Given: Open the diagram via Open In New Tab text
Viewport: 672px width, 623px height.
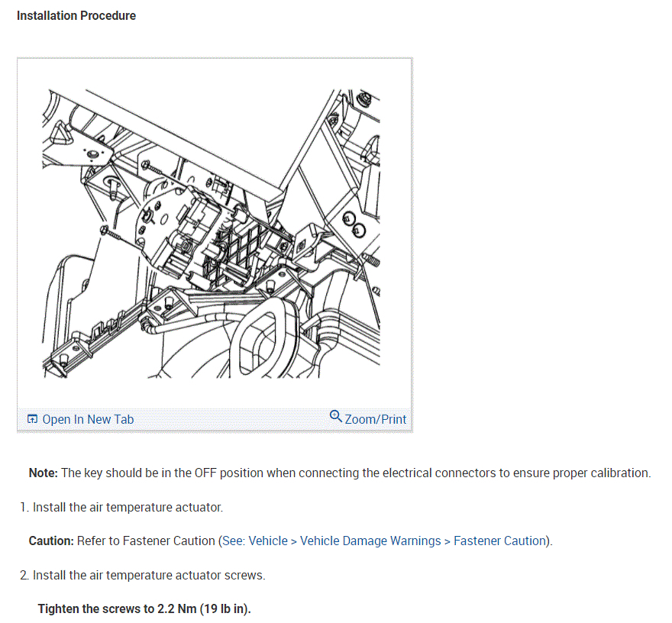Looking at the screenshot, I should coord(88,419).
